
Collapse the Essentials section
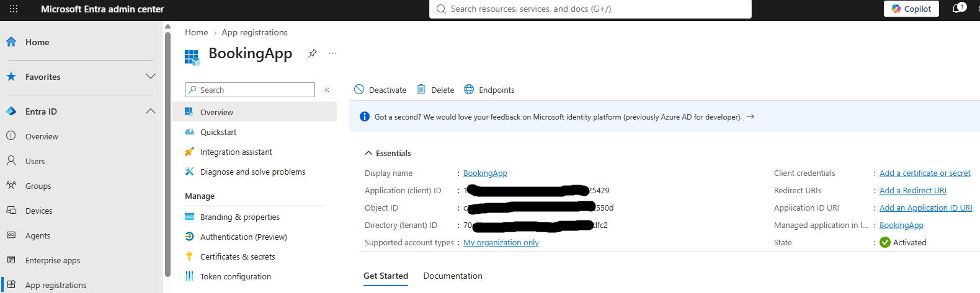pos(388,153)
